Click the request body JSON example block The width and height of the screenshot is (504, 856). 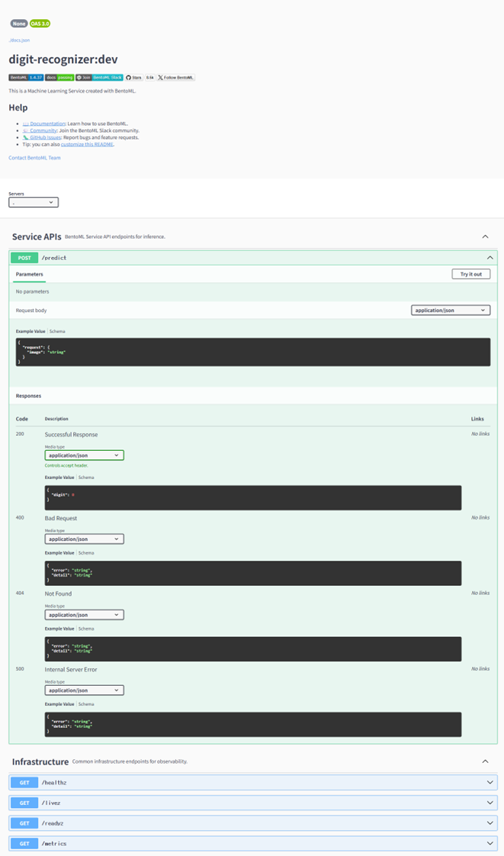pyautogui.click(x=252, y=352)
